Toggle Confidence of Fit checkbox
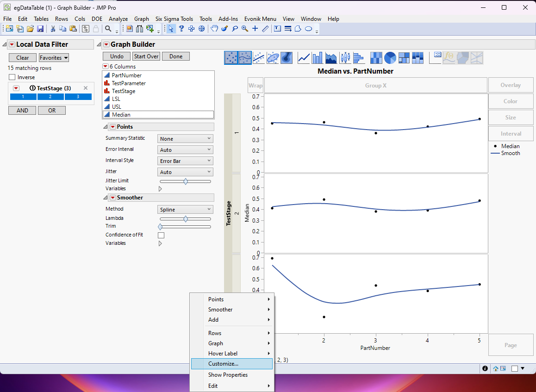Screen dimensions: 536x392 click(161, 235)
